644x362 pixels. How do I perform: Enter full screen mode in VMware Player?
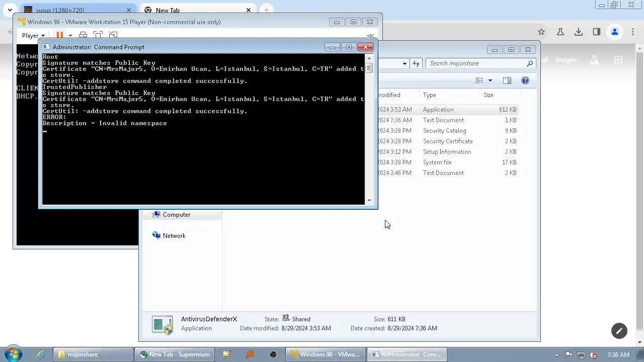[x=98, y=35]
